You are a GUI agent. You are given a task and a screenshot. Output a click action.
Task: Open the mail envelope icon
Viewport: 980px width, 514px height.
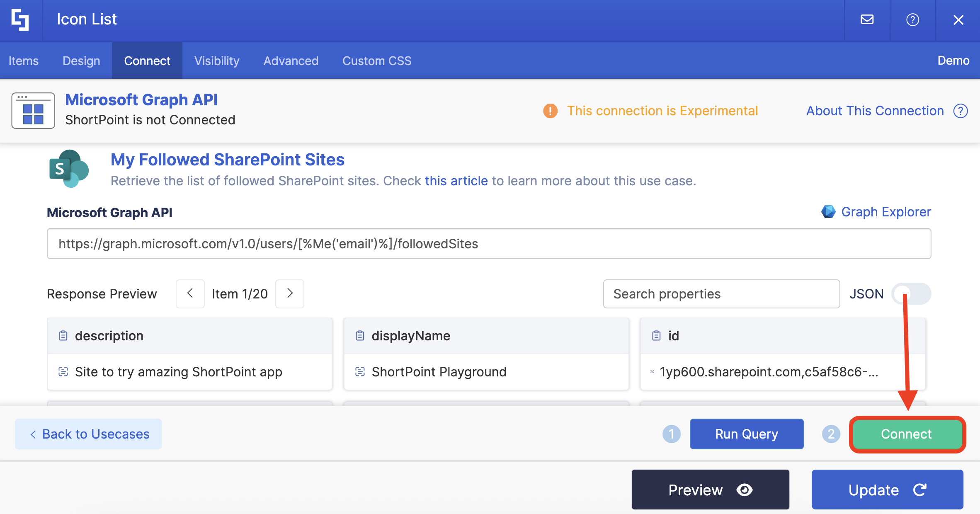point(867,19)
